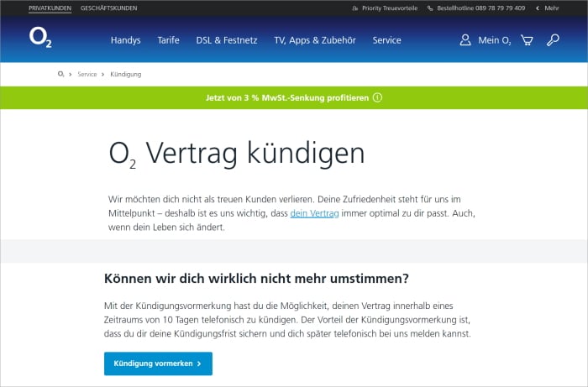Click the Kündigung vormerken button
The image size is (588, 387).
pos(158,363)
